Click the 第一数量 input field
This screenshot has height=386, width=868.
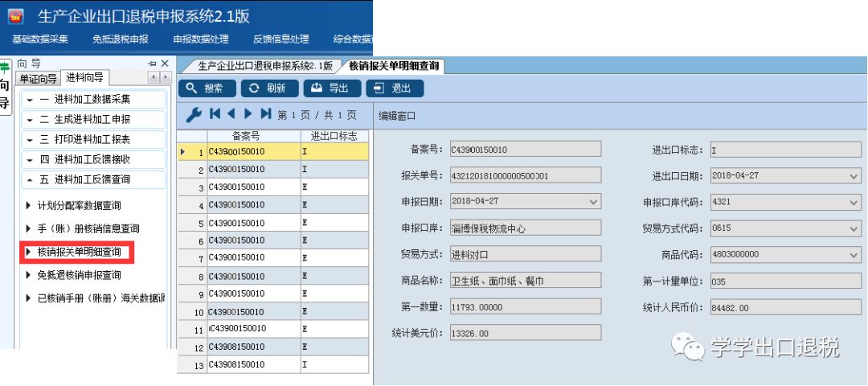[x=526, y=307]
